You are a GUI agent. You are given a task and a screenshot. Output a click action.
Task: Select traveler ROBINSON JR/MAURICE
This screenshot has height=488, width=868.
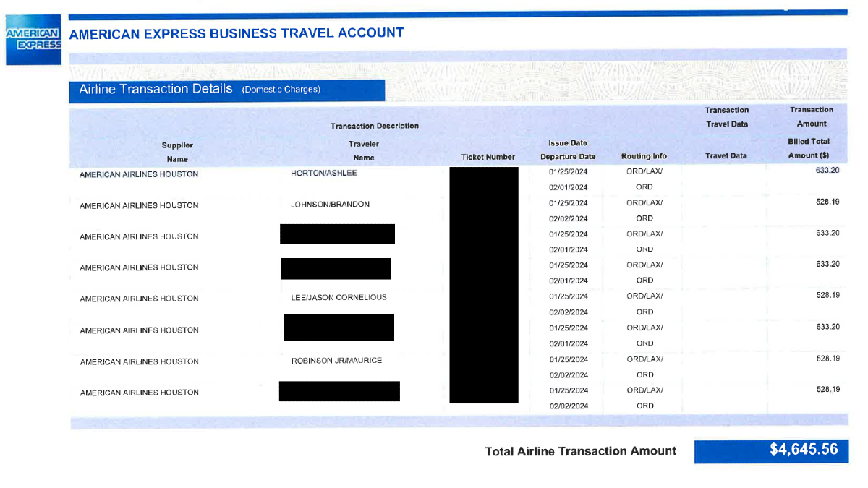click(336, 360)
